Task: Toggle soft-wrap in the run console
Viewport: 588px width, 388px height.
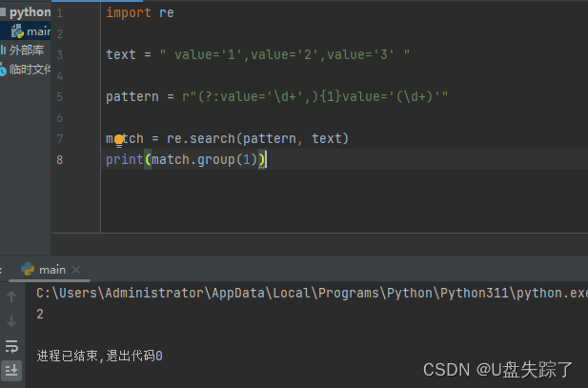Action: tap(11, 346)
